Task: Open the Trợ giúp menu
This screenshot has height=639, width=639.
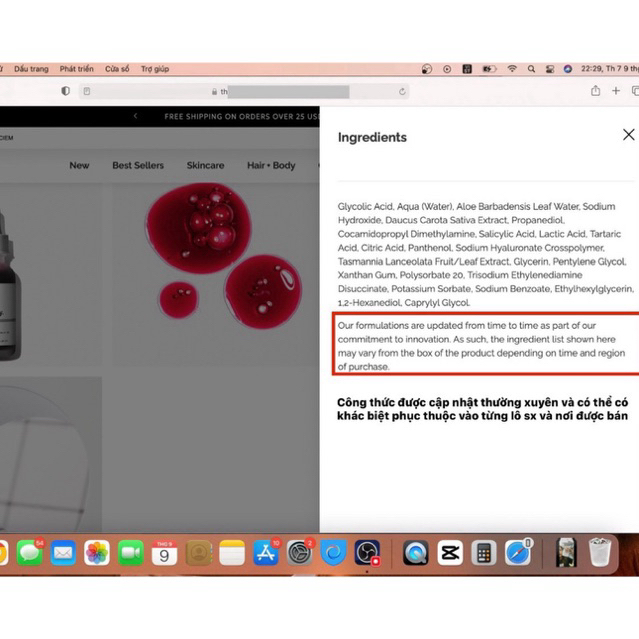Action: 155,69
